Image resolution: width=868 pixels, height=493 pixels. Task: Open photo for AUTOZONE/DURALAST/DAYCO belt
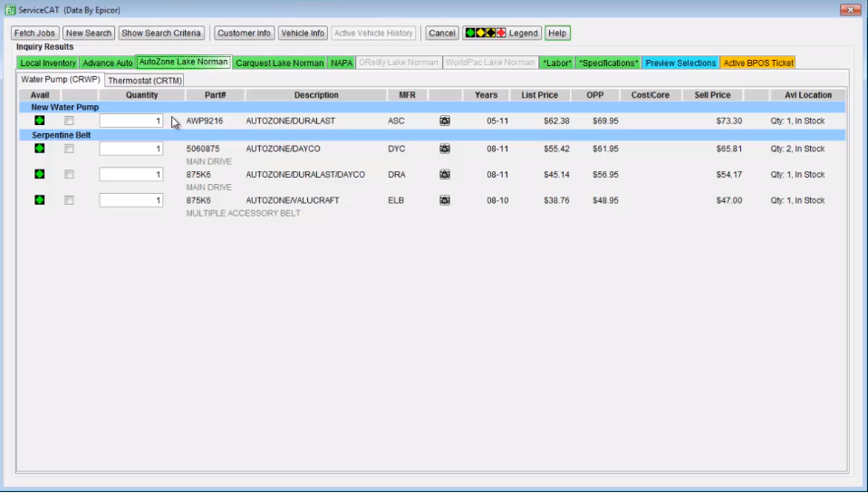point(445,175)
